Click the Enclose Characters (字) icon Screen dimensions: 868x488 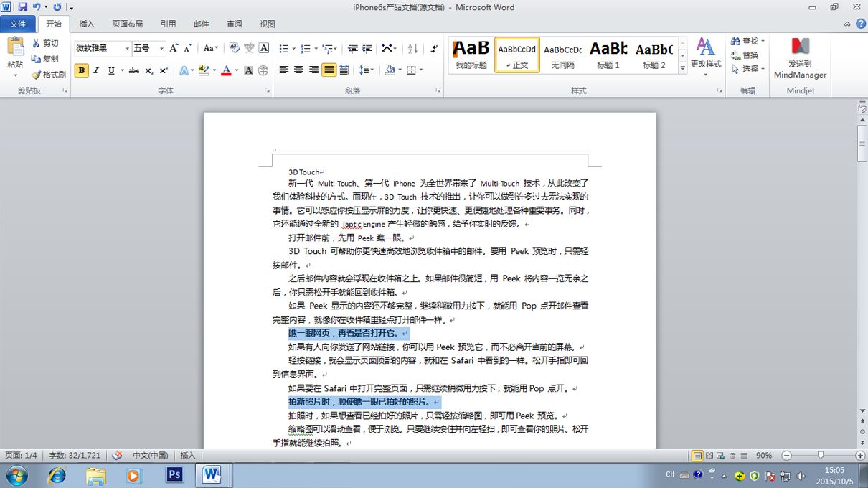click(x=263, y=70)
